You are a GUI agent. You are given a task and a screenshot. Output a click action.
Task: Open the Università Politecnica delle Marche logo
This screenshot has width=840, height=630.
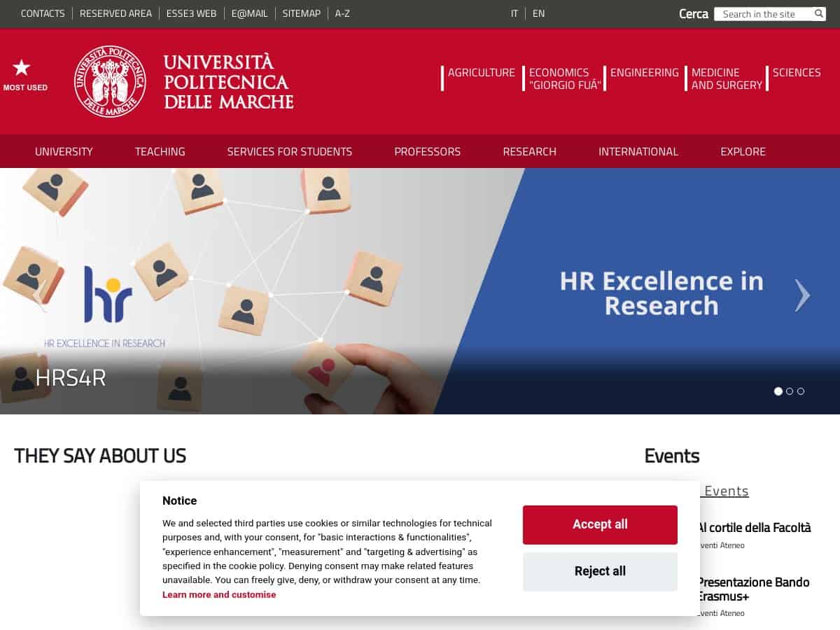pyautogui.click(x=184, y=81)
